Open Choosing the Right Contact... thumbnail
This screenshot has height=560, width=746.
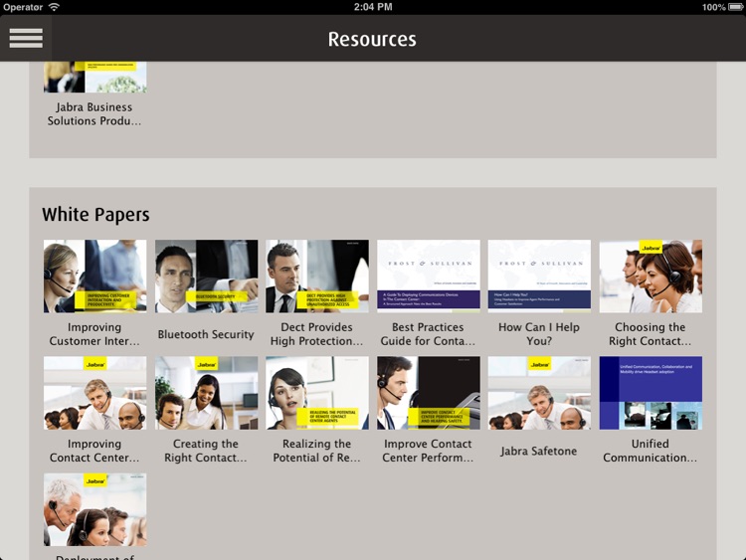(x=651, y=277)
